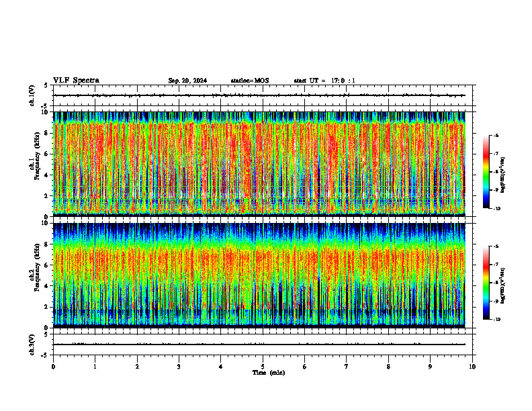
Task: Click time axis tick label '7'
Action: pos(347,367)
